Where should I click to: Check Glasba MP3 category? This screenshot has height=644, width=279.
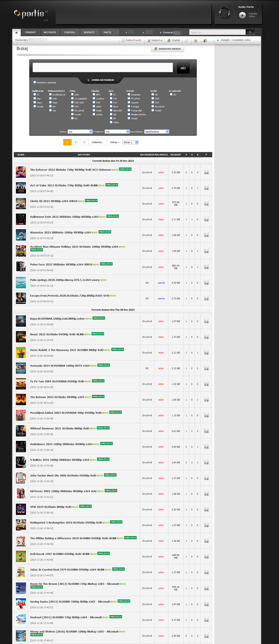94,95
